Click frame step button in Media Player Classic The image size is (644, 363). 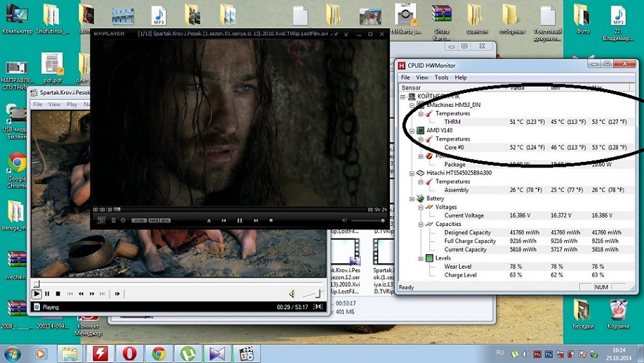[118, 293]
